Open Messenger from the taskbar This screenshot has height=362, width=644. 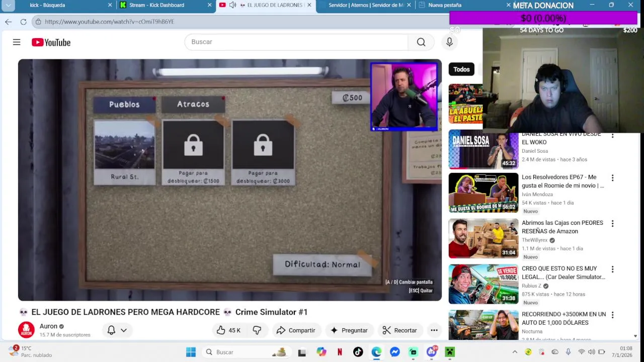[x=395, y=352]
